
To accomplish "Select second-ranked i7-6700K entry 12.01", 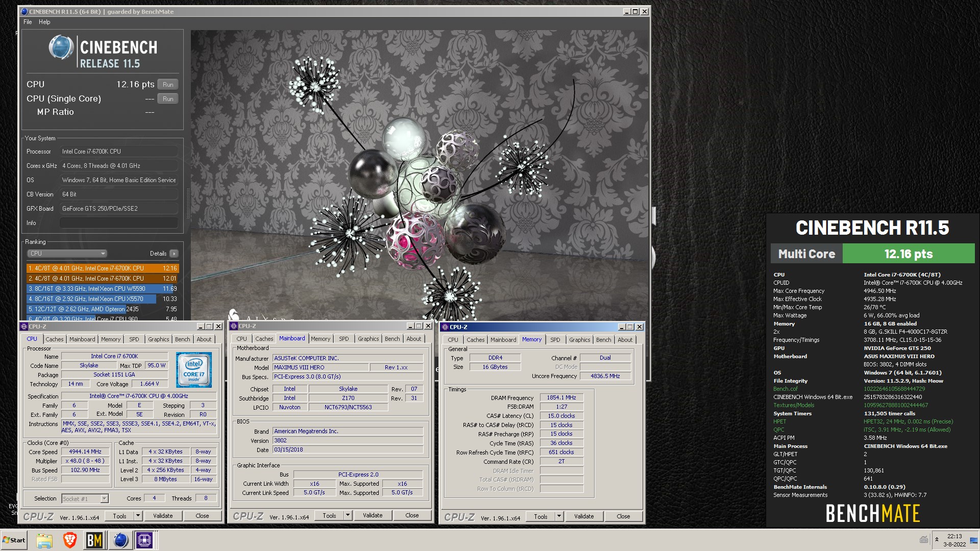I will point(103,279).
